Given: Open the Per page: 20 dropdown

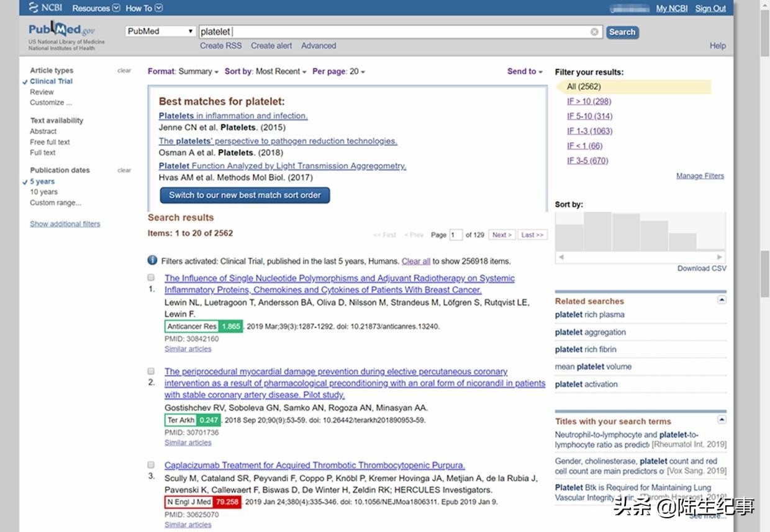Looking at the screenshot, I should click(x=338, y=71).
